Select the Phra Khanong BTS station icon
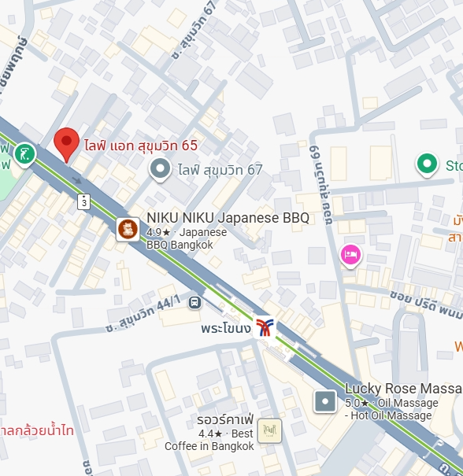Screen dimensions: 463x476 (x=265, y=327)
